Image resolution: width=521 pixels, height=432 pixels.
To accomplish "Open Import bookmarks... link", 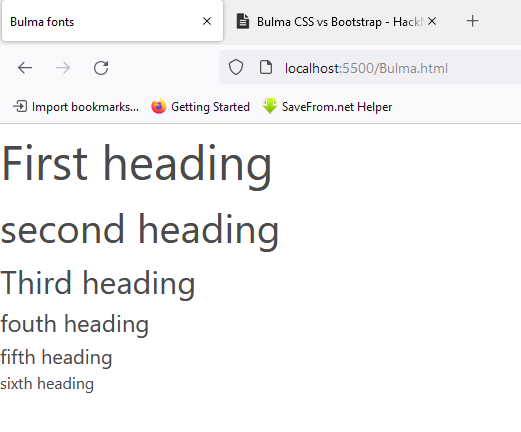I will click(85, 107).
